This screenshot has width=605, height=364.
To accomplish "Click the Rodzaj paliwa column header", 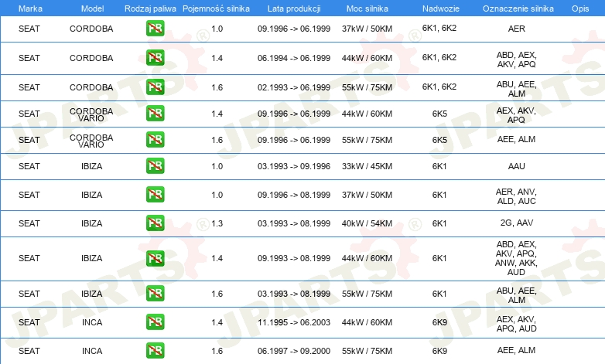I will (150, 9).
